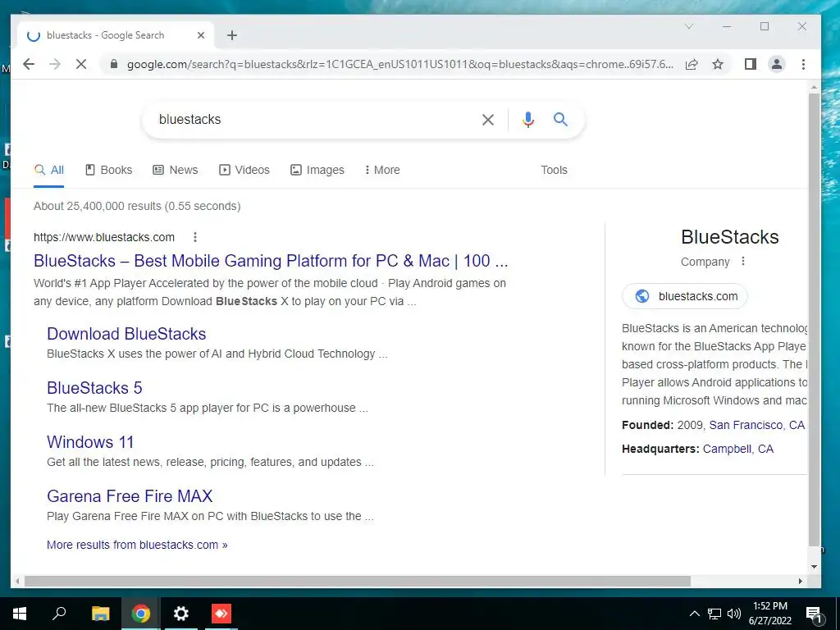Select the All results tab
This screenshot has height=630, width=840.
point(48,170)
